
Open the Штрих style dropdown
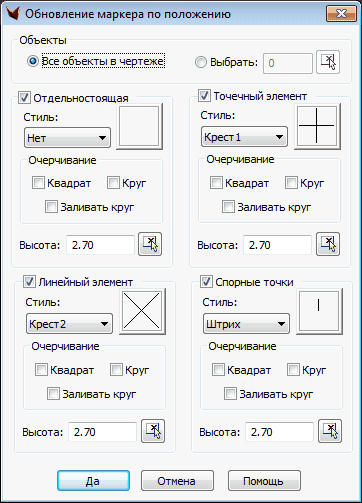pos(246,324)
